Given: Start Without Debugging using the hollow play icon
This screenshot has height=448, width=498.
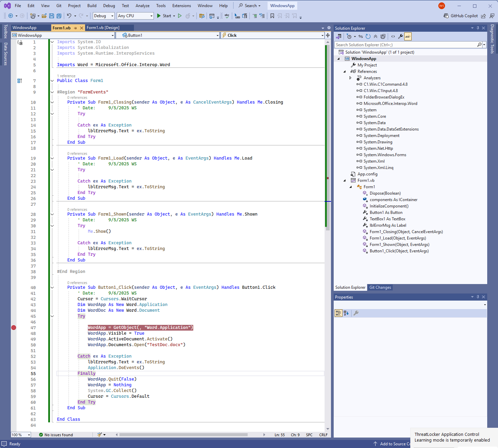Looking at the screenshot, I should coord(180,16).
